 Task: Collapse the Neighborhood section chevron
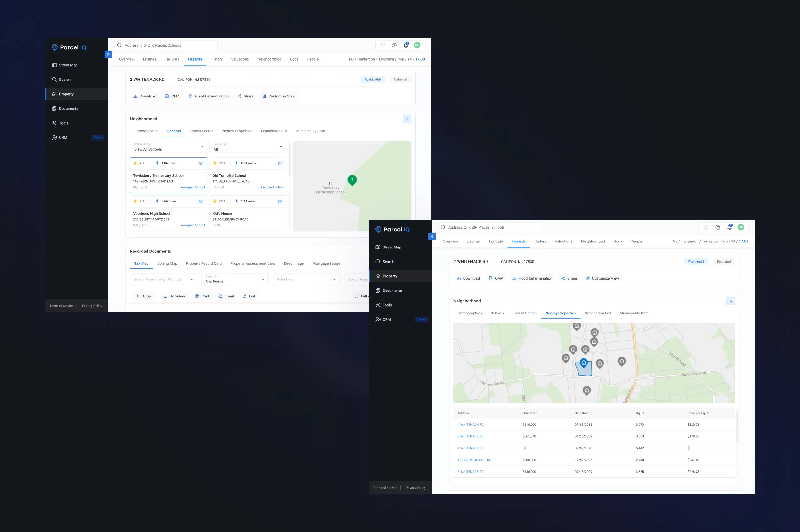[x=407, y=119]
